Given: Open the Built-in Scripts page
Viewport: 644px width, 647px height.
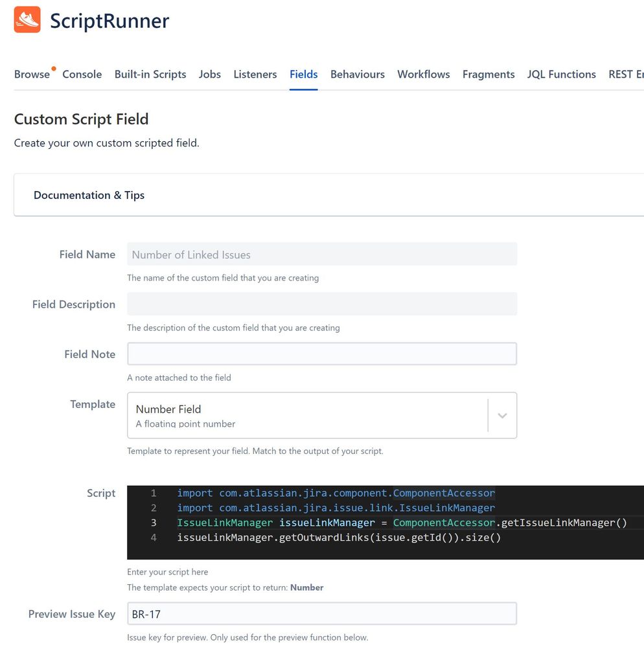Looking at the screenshot, I should coord(150,74).
